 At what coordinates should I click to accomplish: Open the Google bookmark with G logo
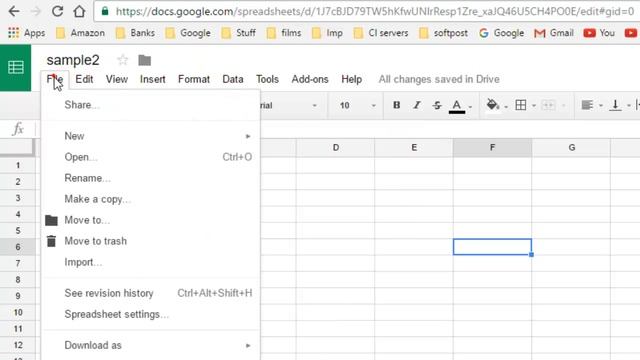point(502,33)
